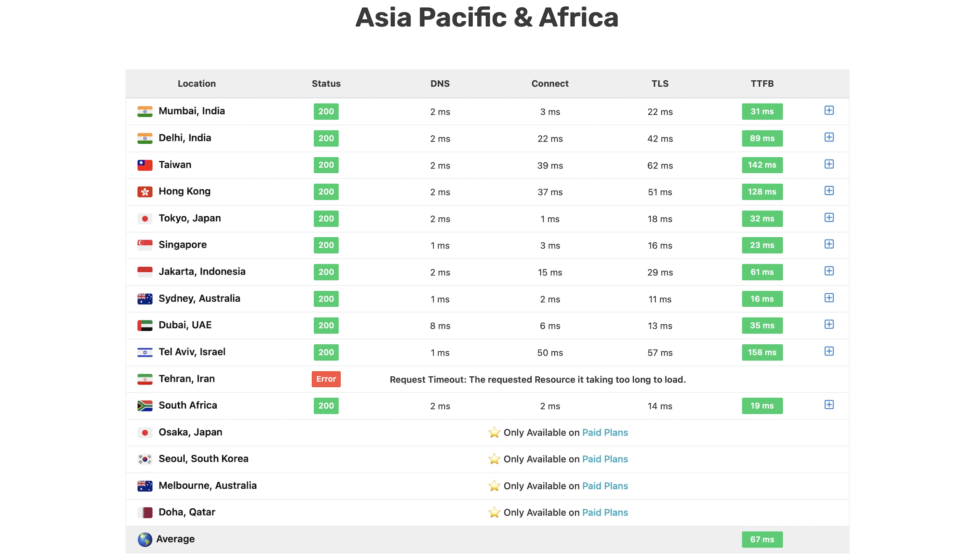Click the Hong Kong flag icon
The width and height of the screenshot is (975, 560).
[145, 192]
